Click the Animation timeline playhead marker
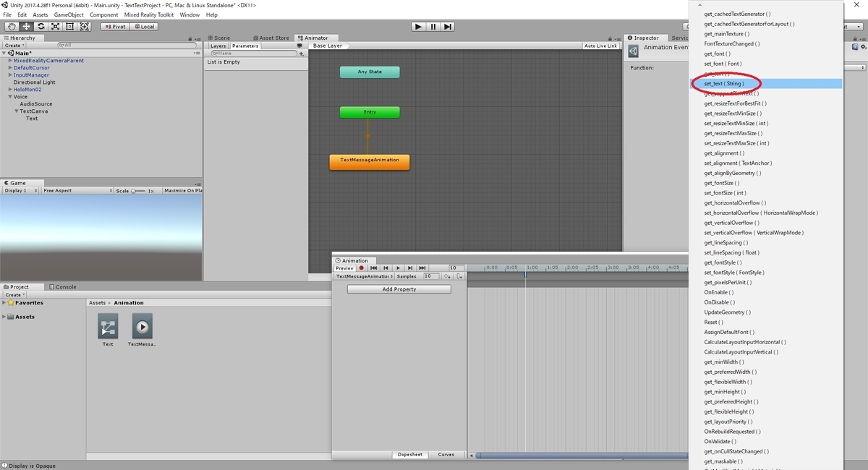 [x=526, y=275]
